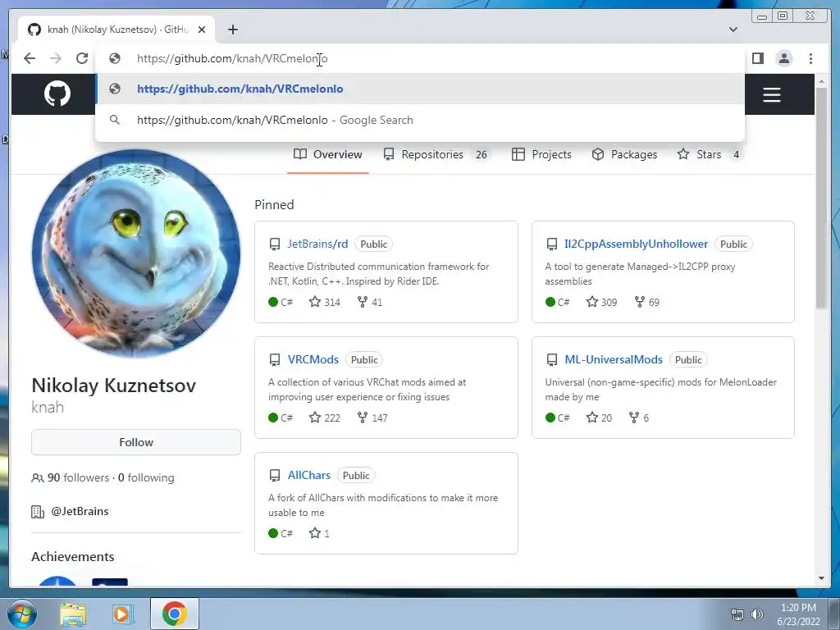Image resolution: width=840 pixels, height=630 pixels.
Task: Click the page vertical scrollbar thumb
Action: point(821,197)
